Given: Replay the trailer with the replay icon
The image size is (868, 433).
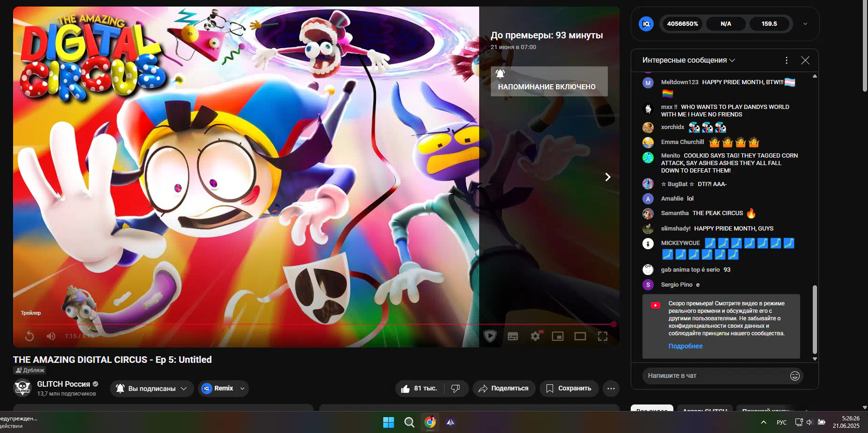Looking at the screenshot, I should click(x=29, y=336).
